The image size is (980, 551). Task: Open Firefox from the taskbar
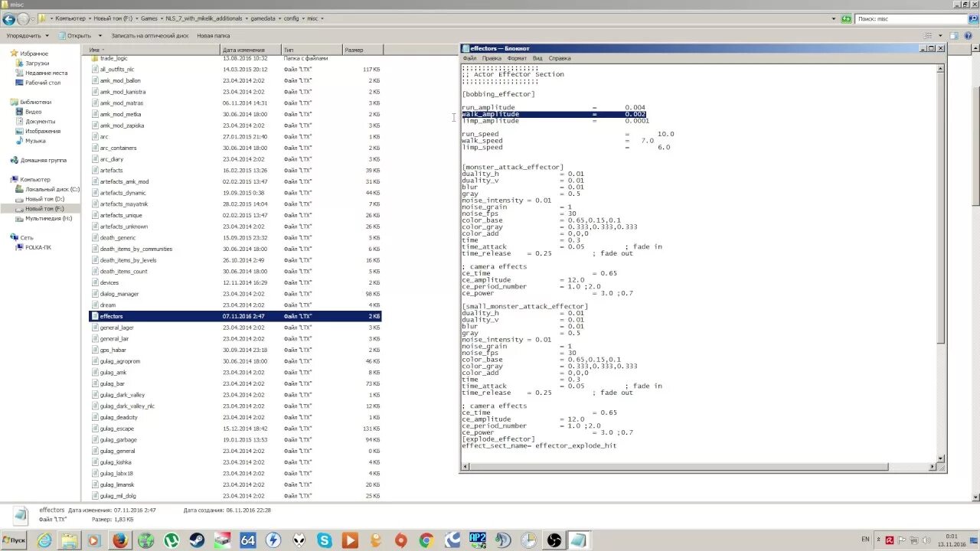119,540
